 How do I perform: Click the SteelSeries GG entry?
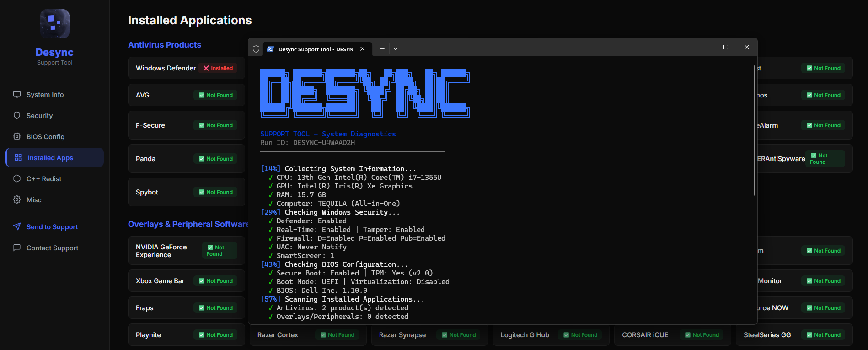click(x=794, y=335)
